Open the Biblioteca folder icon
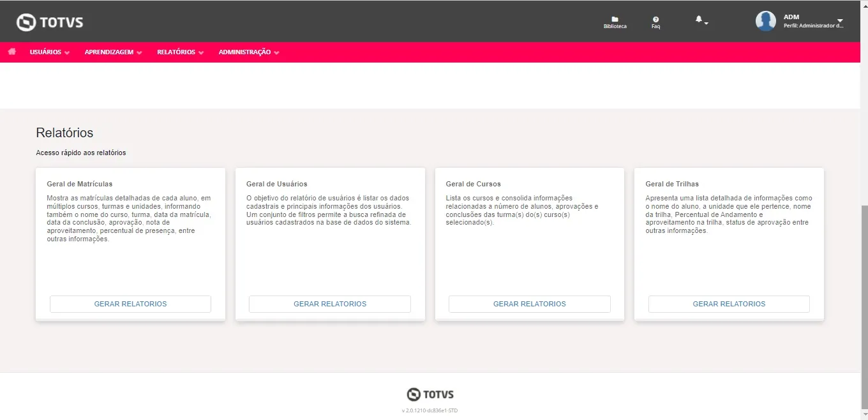This screenshot has height=420, width=868. click(615, 20)
